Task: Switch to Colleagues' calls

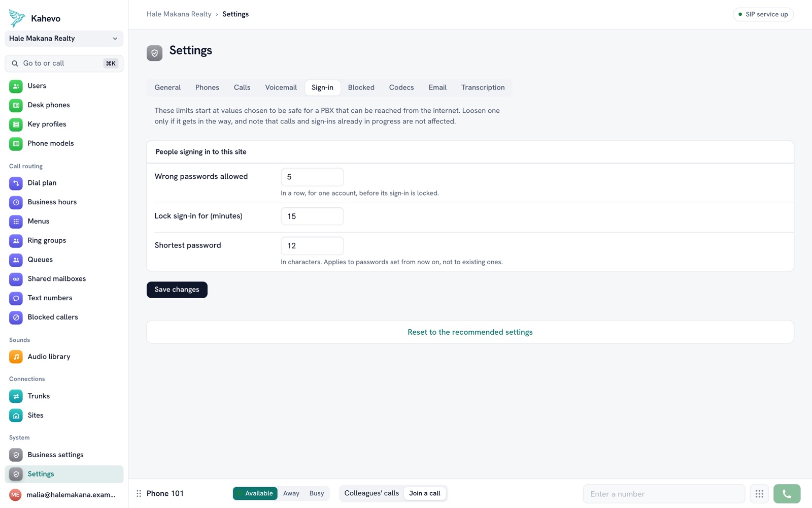Action: point(371,493)
